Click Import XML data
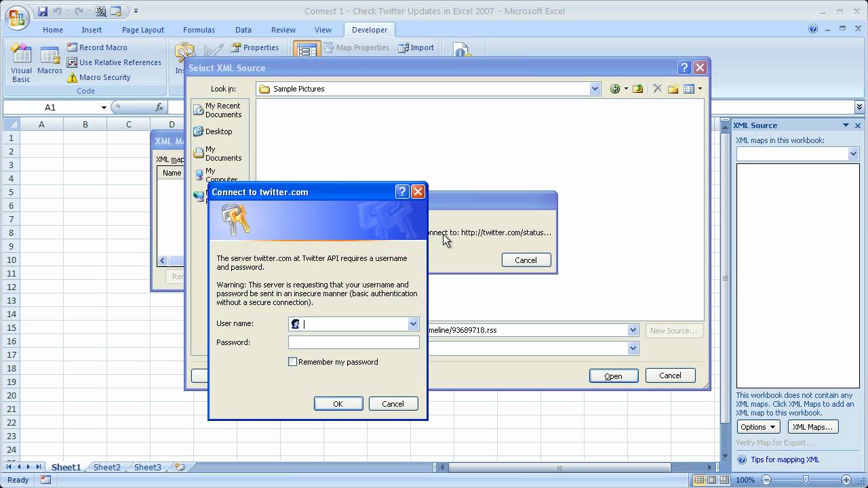Screen dimensions: 868x488 point(416,47)
